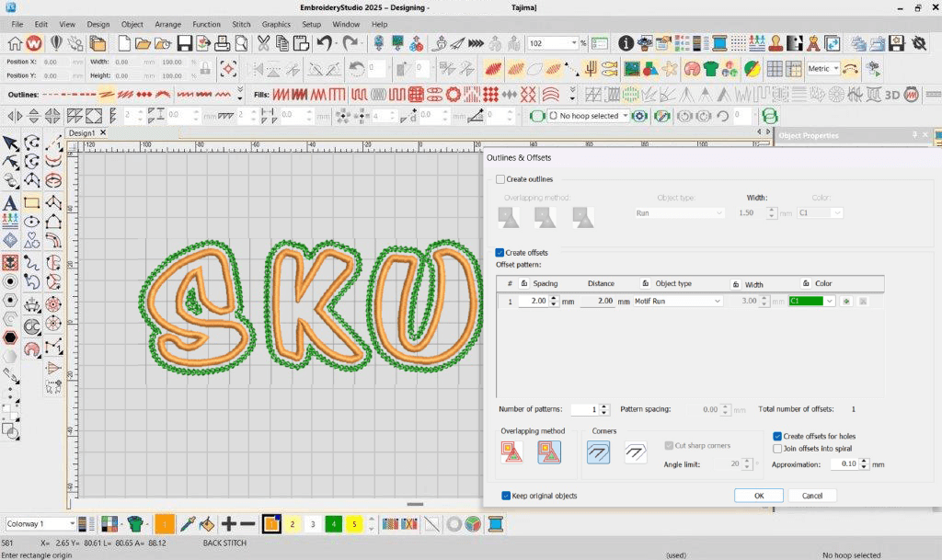Viewport: 942px width, 560px height.
Task: Uncheck Create offsets for holes
Action: tap(777, 437)
